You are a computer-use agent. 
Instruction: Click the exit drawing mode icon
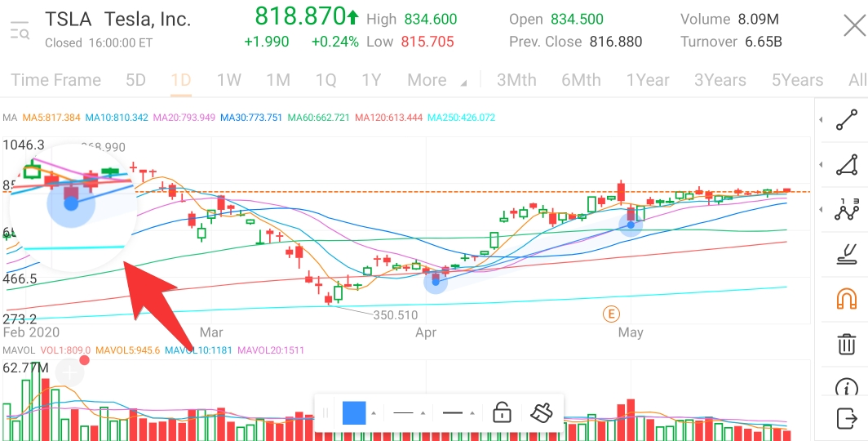tap(847, 418)
